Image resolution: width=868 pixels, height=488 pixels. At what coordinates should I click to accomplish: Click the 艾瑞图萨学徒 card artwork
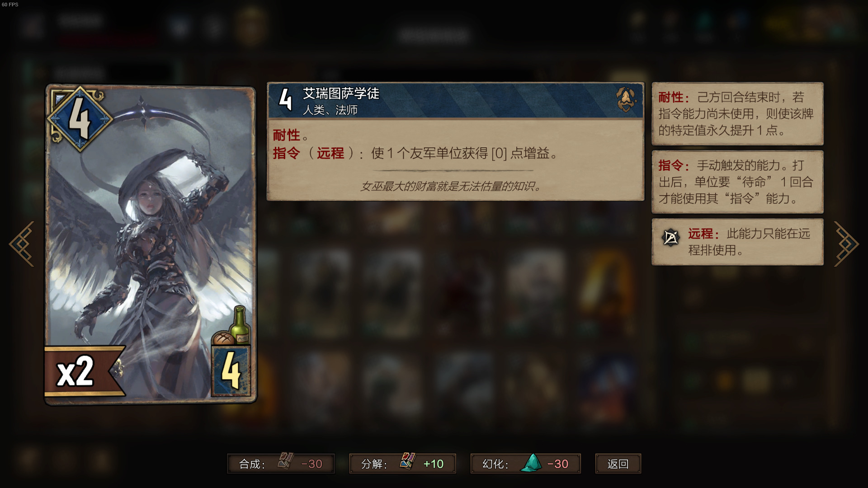[x=151, y=244]
